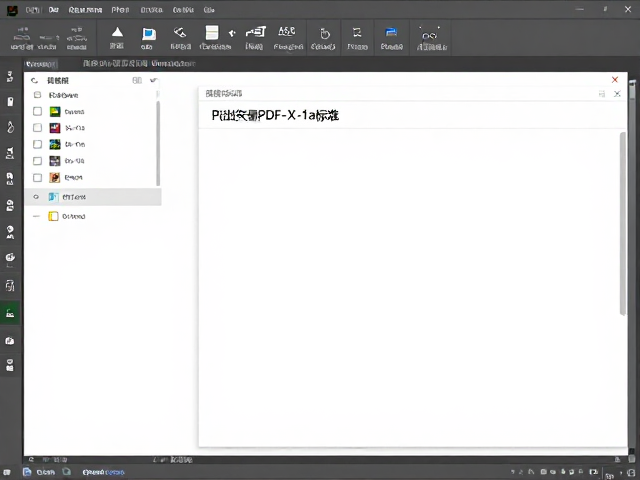Toggle the eye icon on highlighted row

pos(36,197)
